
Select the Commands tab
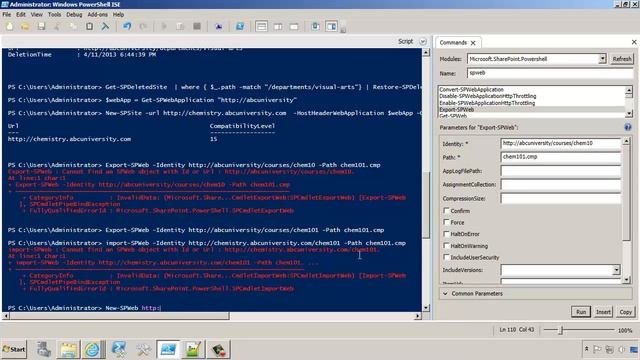453,42
